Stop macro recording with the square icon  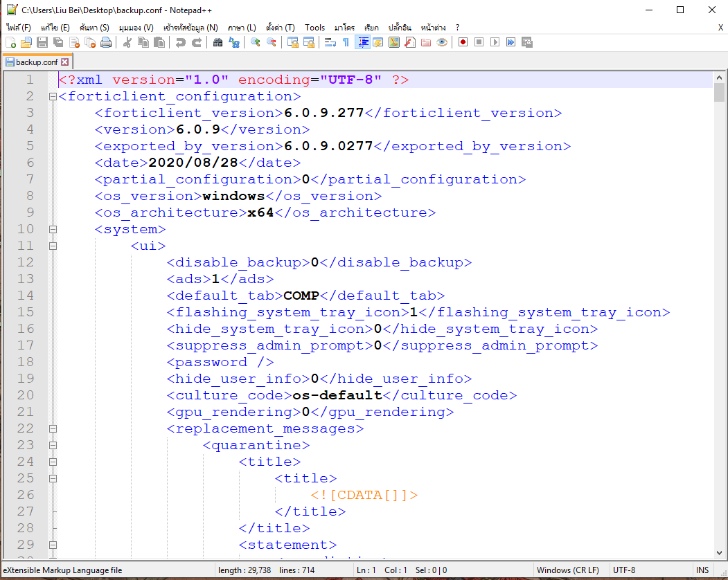coord(479,43)
